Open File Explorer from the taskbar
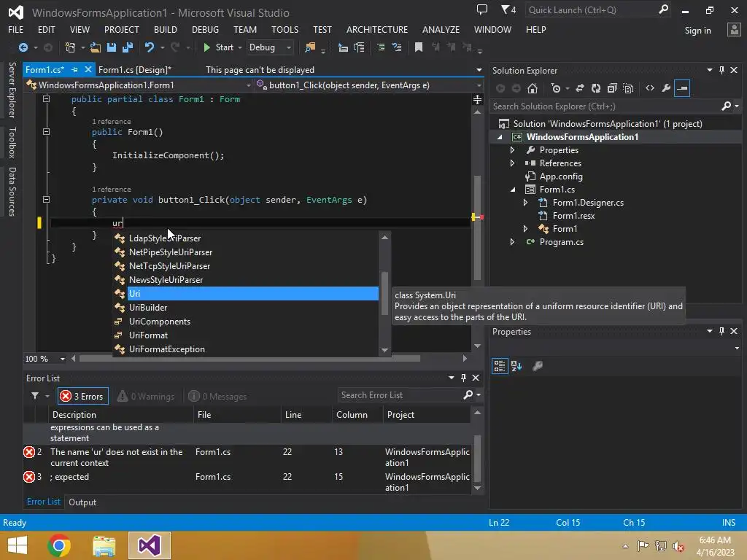Viewport: 747px width, 560px height. click(x=104, y=545)
